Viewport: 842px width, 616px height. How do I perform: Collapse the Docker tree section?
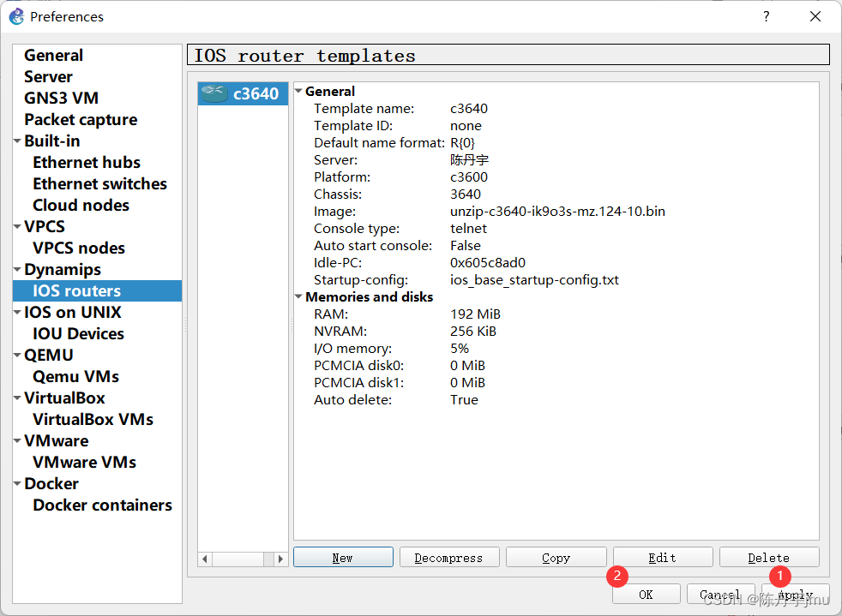[18, 484]
